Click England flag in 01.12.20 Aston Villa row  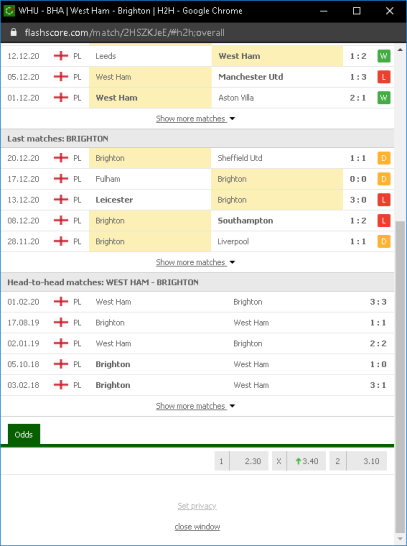pyautogui.click(x=61, y=98)
